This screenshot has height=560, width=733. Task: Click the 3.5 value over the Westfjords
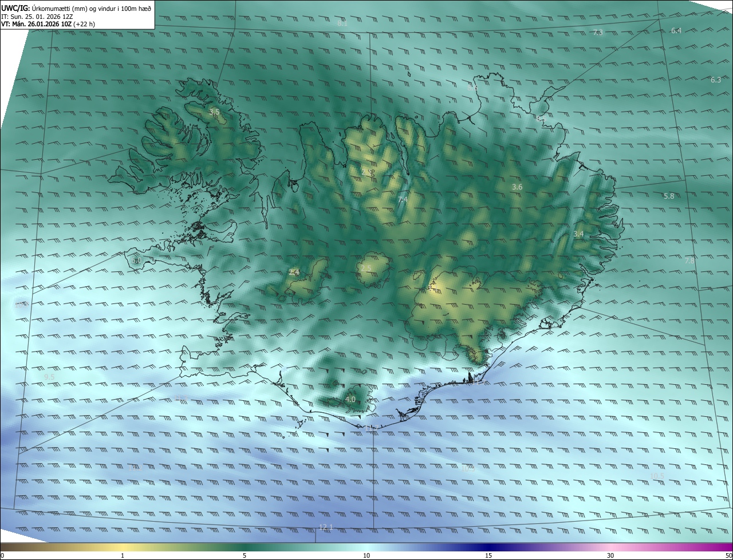[x=214, y=112]
